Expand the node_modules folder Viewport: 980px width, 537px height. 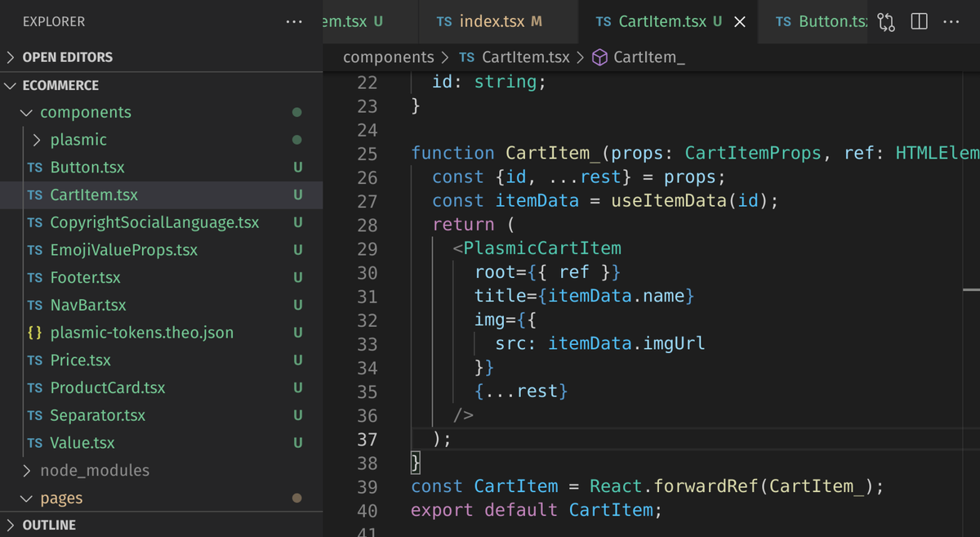click(x=27, y=471)
